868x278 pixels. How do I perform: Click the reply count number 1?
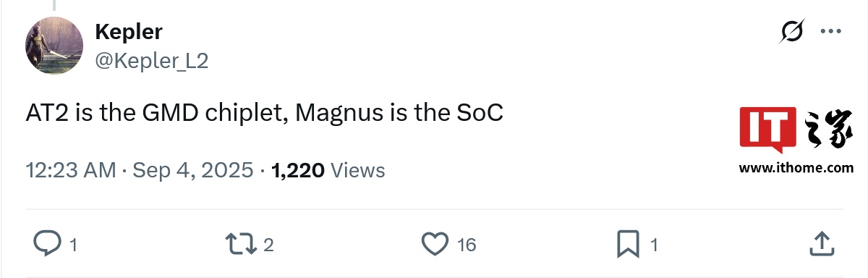pyautogui.click(x=73, y=245)
